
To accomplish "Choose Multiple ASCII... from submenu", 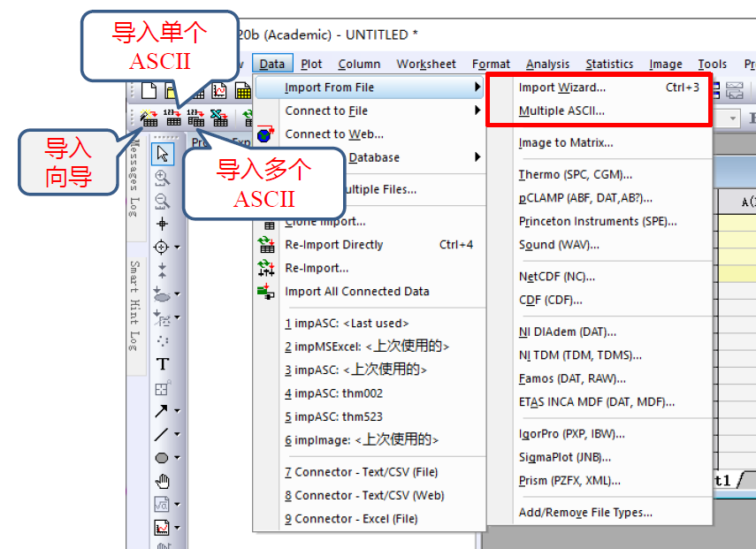I will (561, 111).
